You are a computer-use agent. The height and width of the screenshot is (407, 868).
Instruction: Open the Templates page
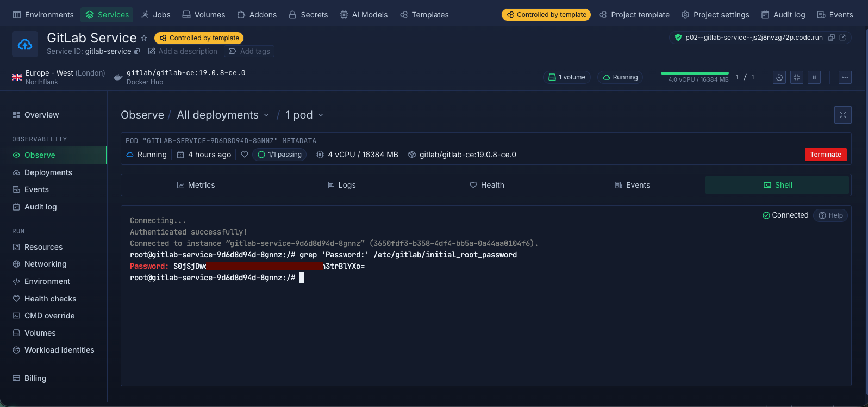[x=424, y=15]
